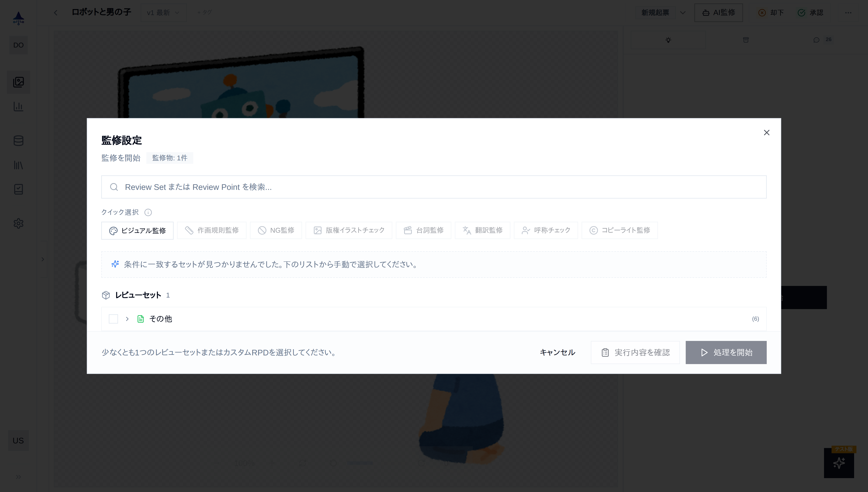Open the DO workspace badge
Screen dimensions: 868x492
[x=18, y=45]
